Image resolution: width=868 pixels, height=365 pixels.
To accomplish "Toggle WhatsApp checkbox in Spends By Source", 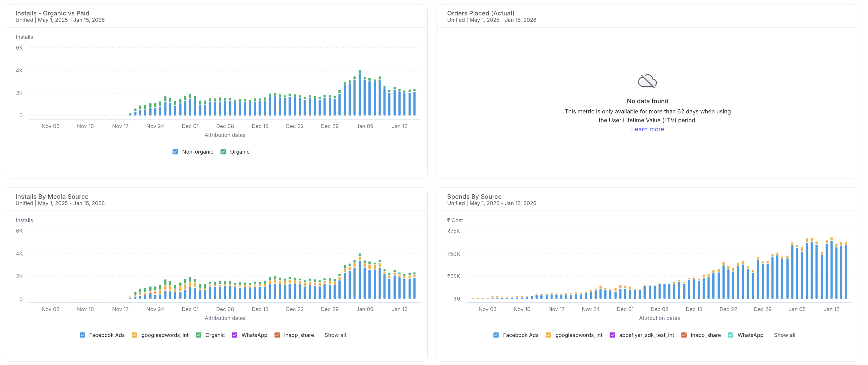I will pyautogui.click(x=730, y=335).
